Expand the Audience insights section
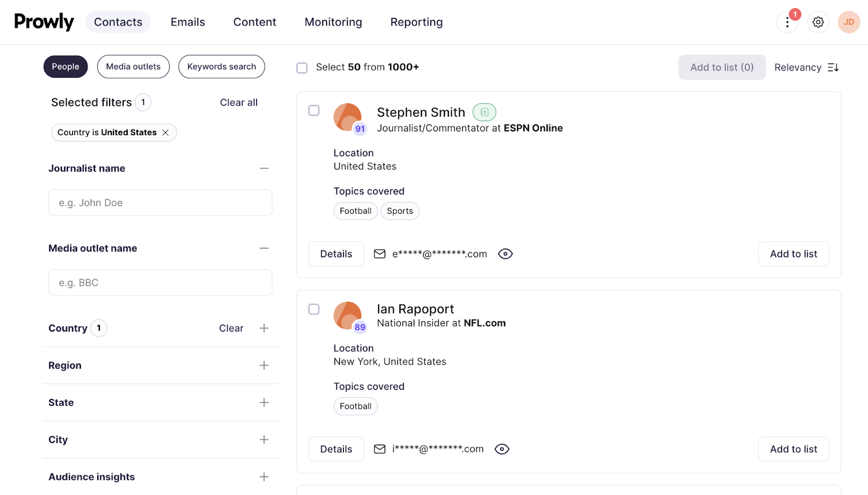This screenshot has height=495, width=868. 264,477
